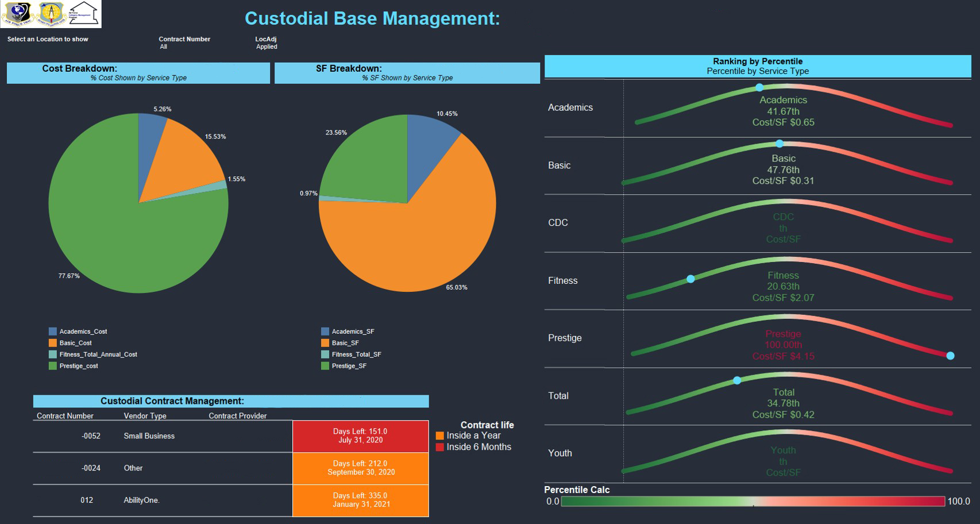Open the LocAdj filter set to Applied

(x=266, y=43)
